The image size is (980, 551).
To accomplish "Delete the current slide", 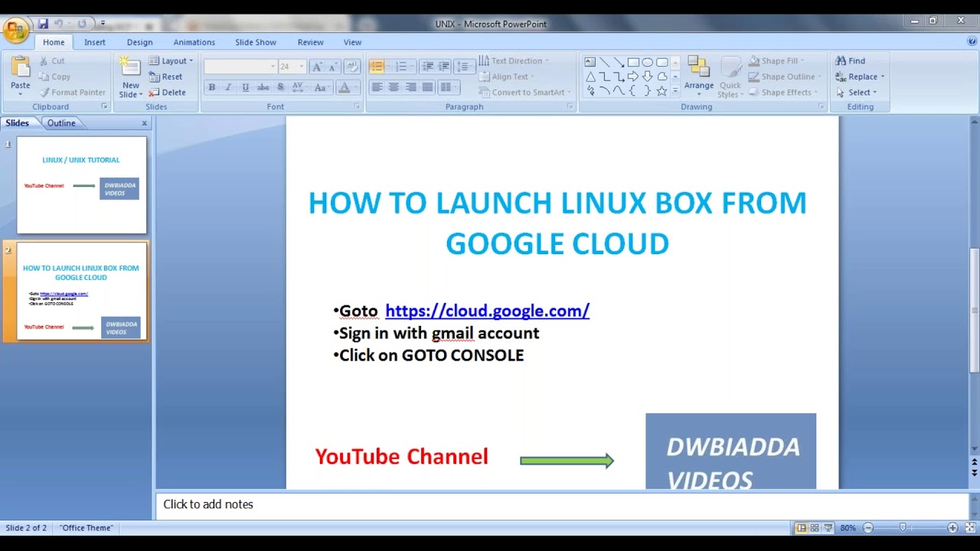I will tap(168, 92).
